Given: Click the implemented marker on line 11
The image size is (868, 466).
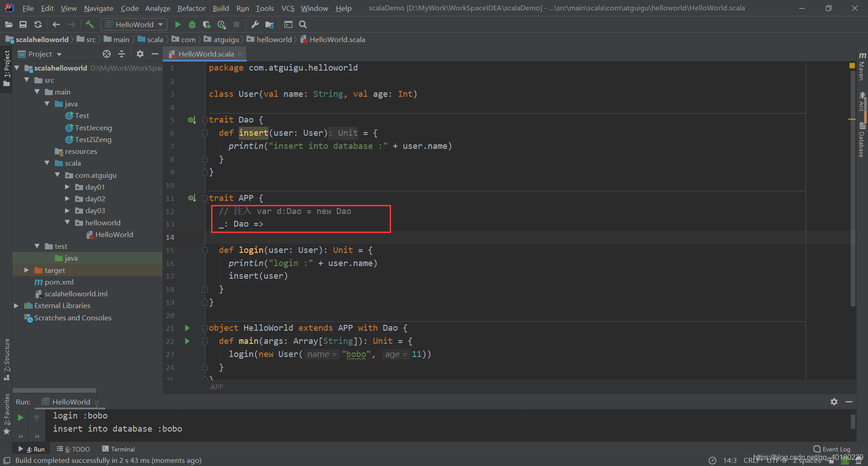Looking at the screenshot, I should 192,198.
